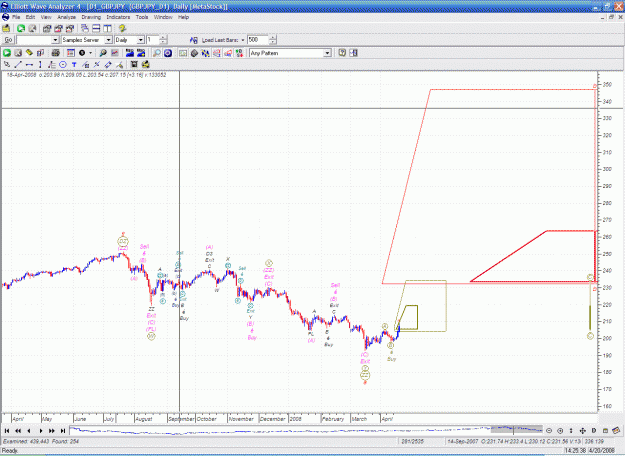Click the October label on the time axis
625x456 pixels.
tap(207, 419)
